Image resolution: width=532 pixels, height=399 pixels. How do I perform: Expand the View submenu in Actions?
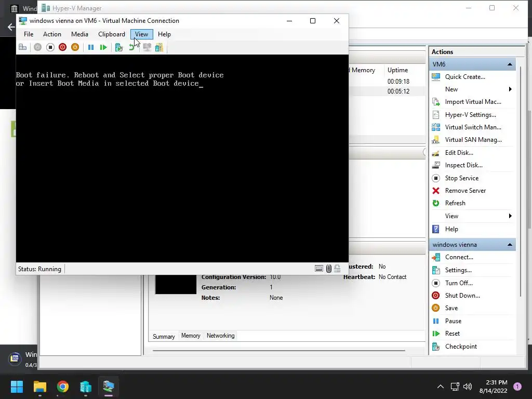pyautogui.click(x=510, y=216)
